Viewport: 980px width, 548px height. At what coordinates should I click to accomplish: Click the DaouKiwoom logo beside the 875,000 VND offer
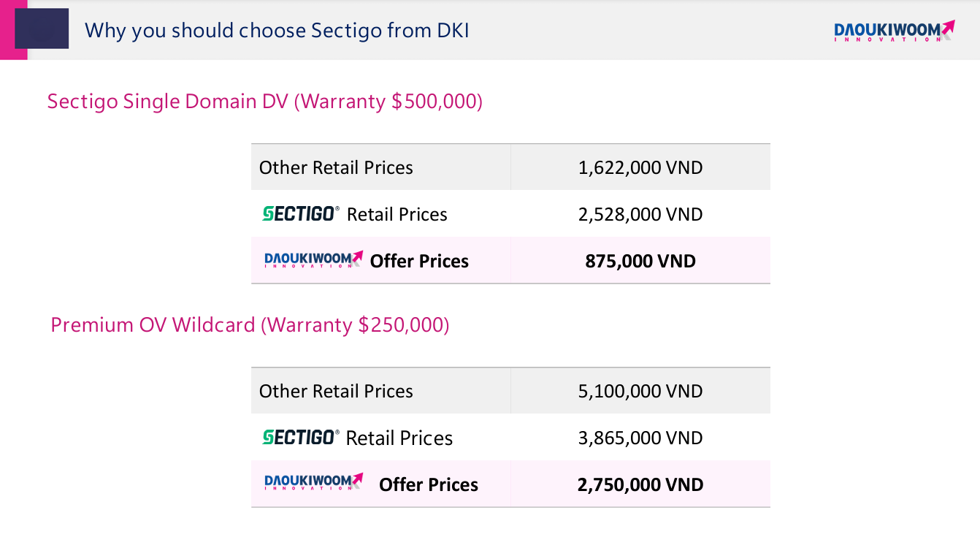click(x=313, y=260)
